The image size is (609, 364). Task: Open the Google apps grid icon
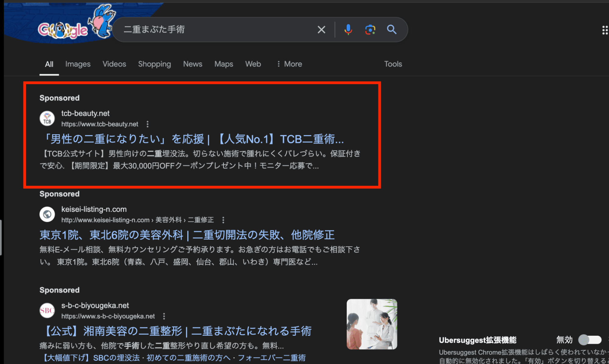point(605,30)
